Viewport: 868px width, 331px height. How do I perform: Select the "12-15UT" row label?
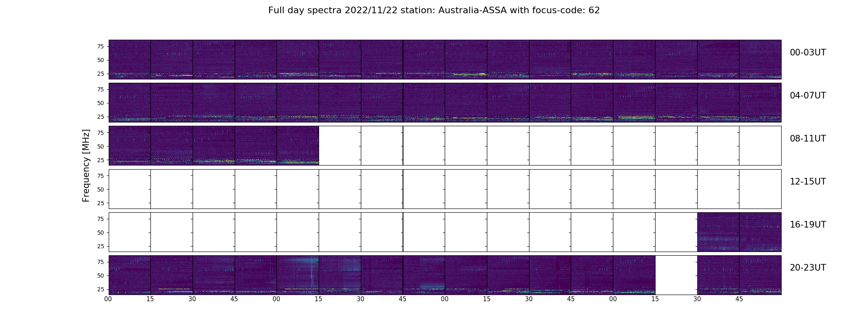point(808,182)
